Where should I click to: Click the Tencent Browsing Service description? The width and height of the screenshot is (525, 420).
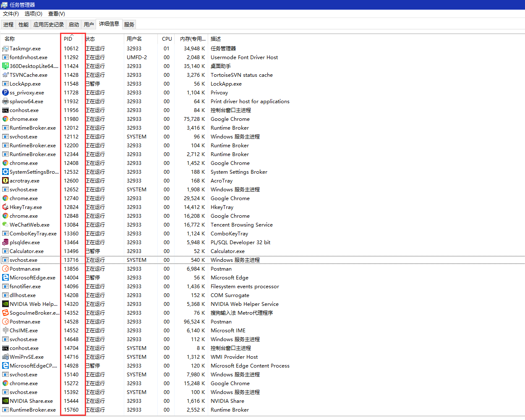click(x=242, y=225)
